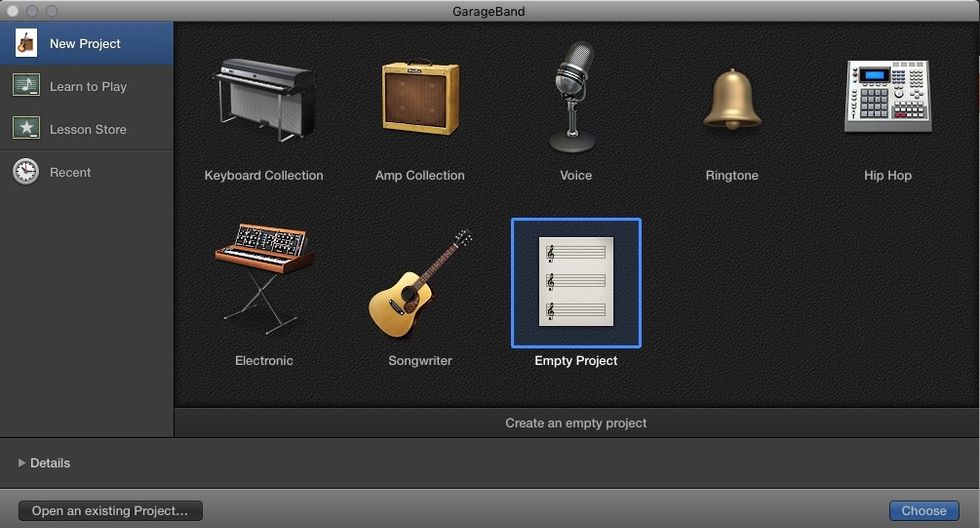Click the Ringtone label text

tap(732, 176)
